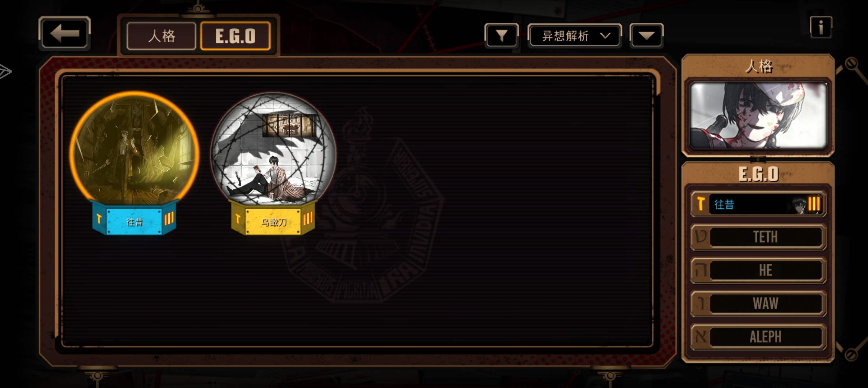
Task: Switch to the 人格 tab
Action: point(161,36)
